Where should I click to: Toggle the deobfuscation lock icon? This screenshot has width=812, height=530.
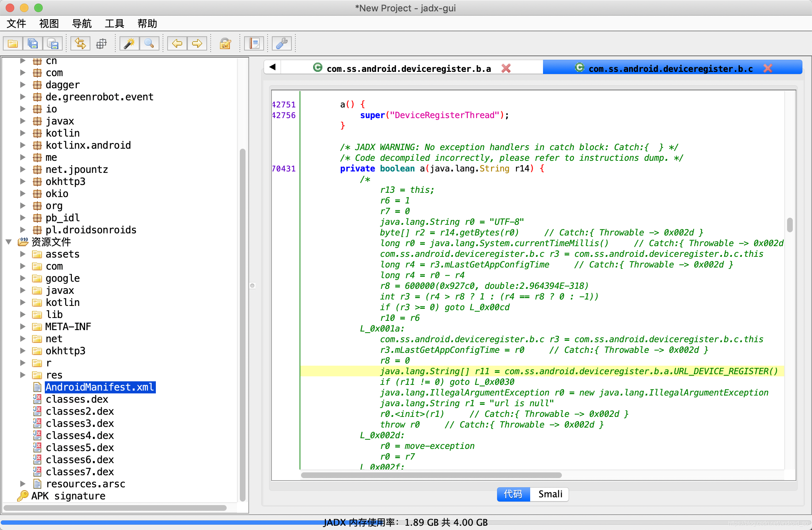(225, 43)
